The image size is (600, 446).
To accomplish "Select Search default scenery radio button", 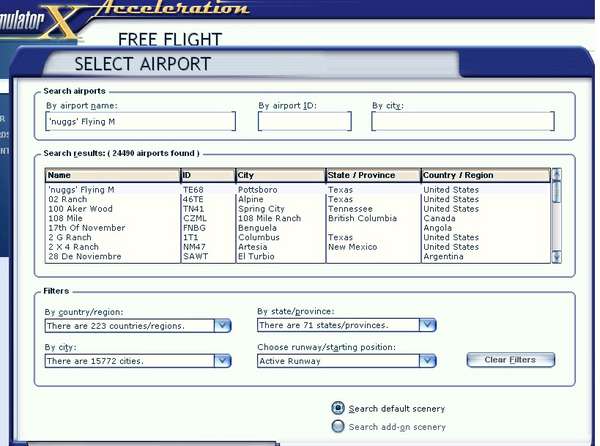I will click(x=338, y=408).
